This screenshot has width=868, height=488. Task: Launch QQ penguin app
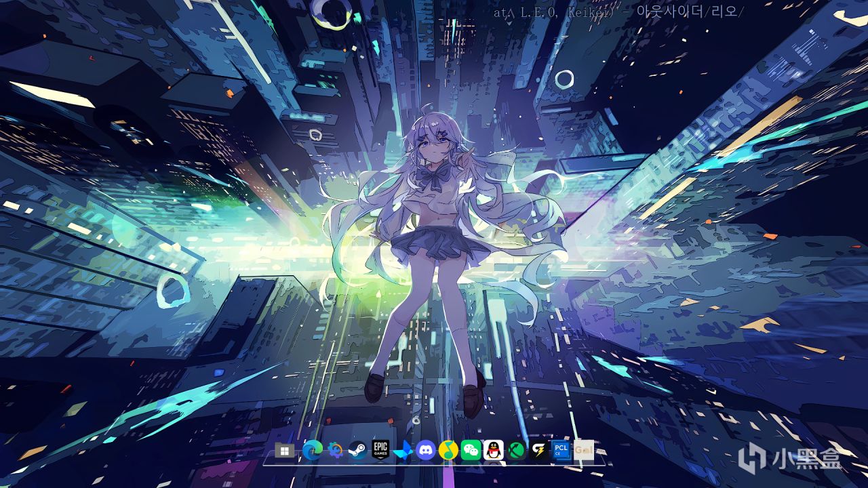[x=494, y=450]
